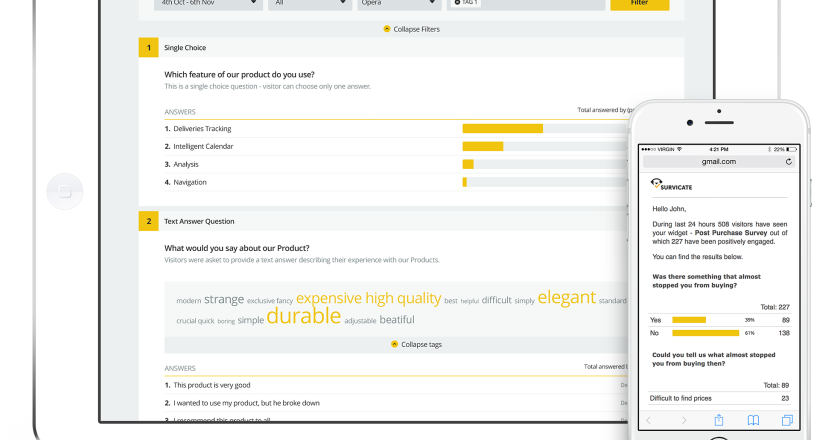The height and width of the screenshot is (440, 840).
Task: Click the 'difficult' tag in word cloud
Action: tap(496, 300)
